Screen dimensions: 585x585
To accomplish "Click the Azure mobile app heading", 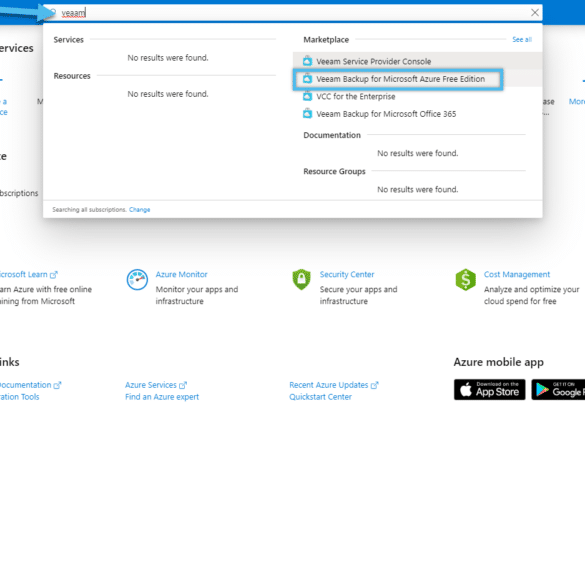I will pyautogui.click(x=498, y=362).
